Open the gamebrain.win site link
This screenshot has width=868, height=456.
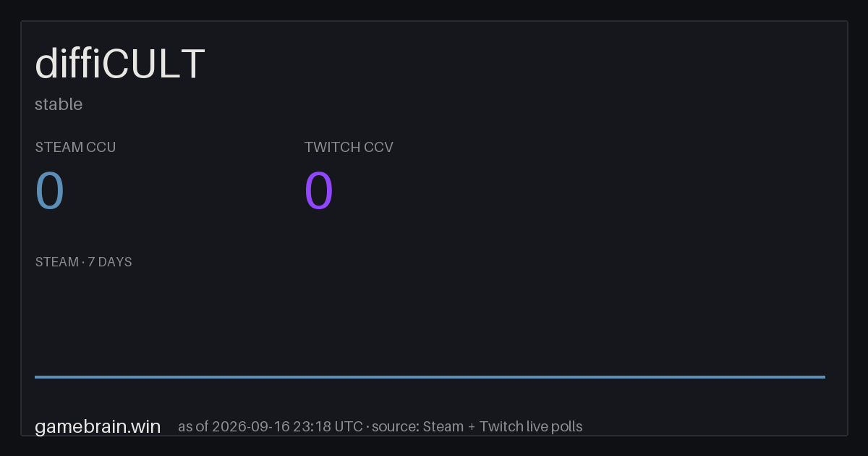coord(98,427)
